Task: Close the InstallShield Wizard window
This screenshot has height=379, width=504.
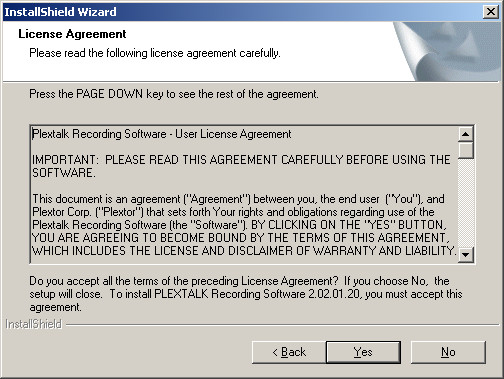Action: 491,12
